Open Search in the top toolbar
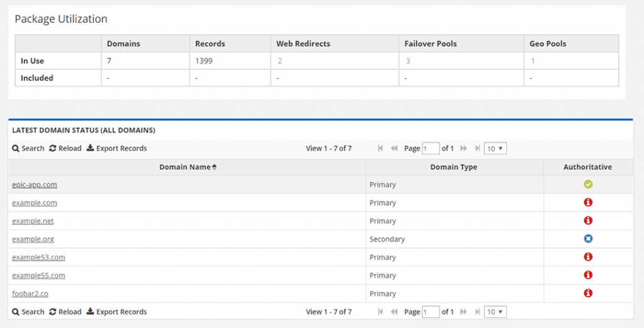644x328 pixels. pos(28,149)
